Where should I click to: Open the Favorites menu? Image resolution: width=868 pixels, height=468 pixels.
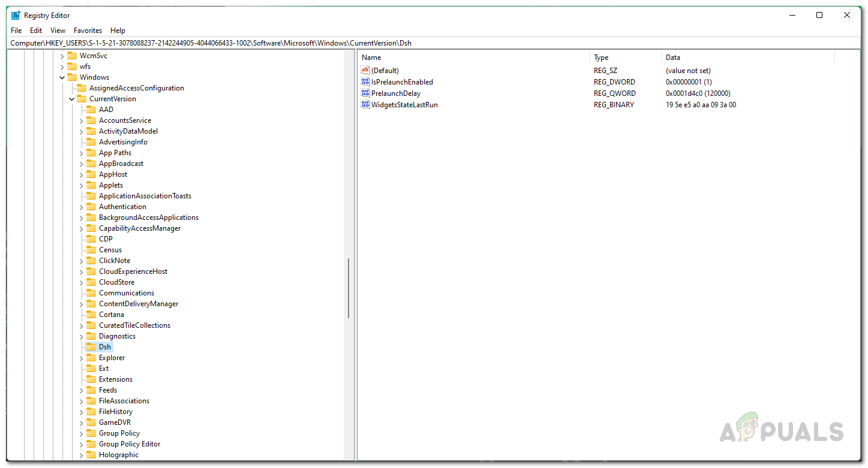click(x=88, y=31)
